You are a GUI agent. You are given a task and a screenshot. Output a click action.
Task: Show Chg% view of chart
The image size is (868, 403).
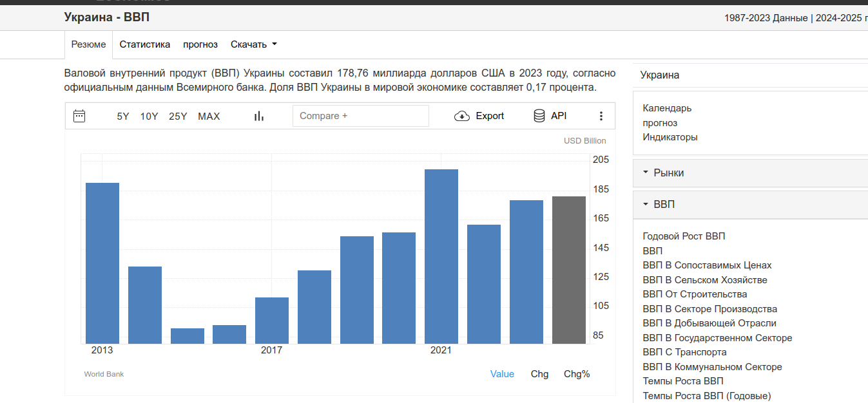point(577,374)
